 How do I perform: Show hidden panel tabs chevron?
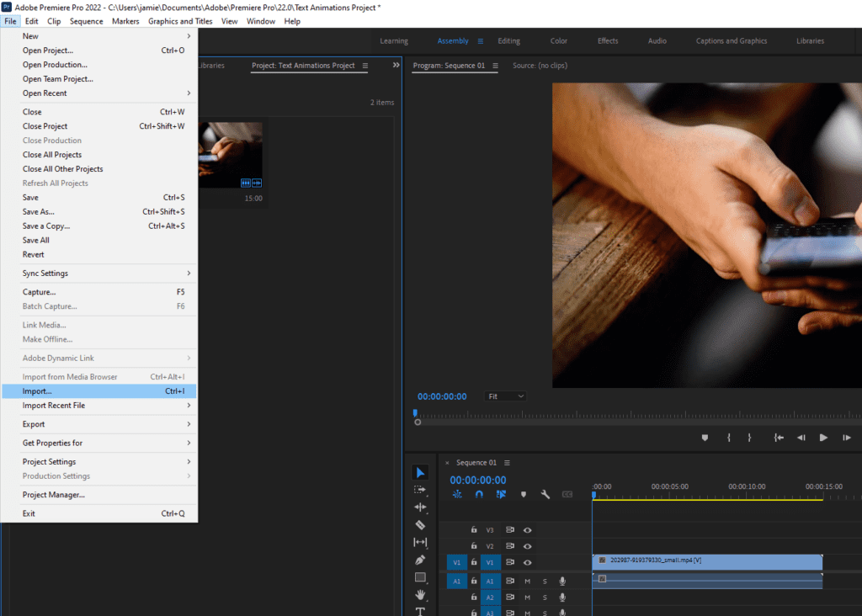tap(396, 65)
